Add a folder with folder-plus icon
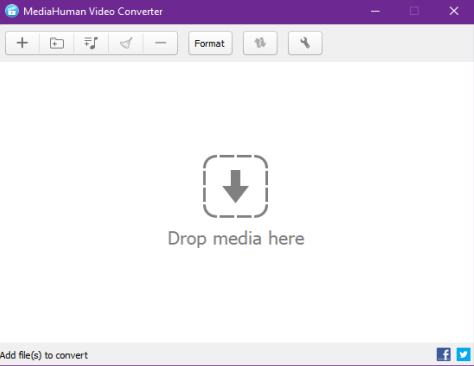Screen dimensions: 474x366 57,43
